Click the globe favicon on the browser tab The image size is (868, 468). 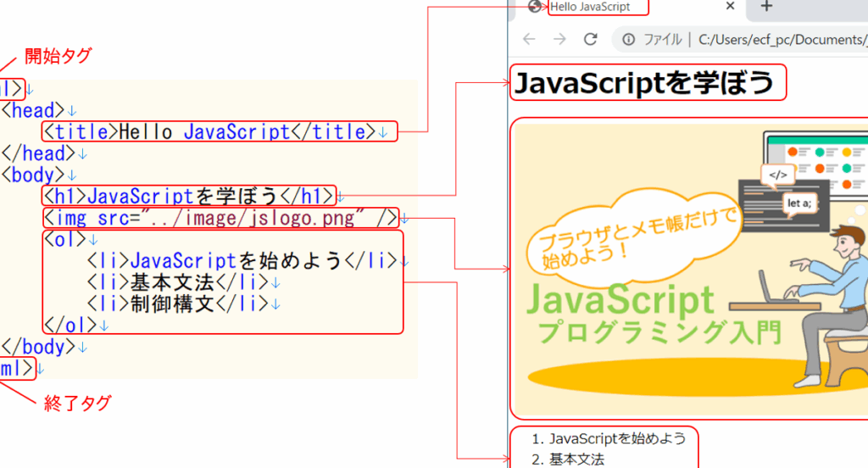[x=535, y=7]
